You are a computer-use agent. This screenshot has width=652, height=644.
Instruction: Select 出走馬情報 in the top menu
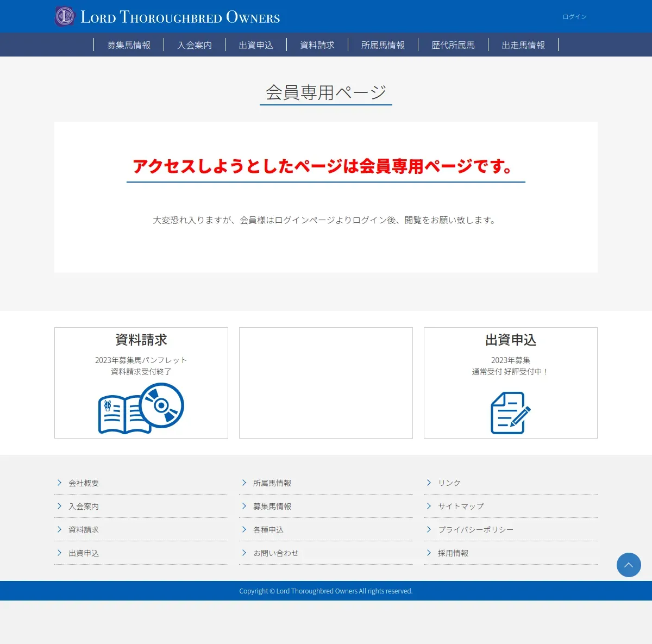tap(523, 45)
